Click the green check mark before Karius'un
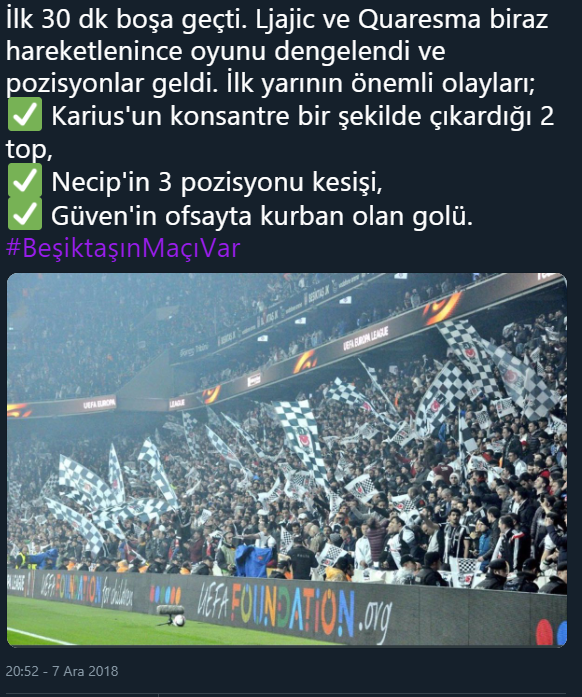 coord(25,115)
